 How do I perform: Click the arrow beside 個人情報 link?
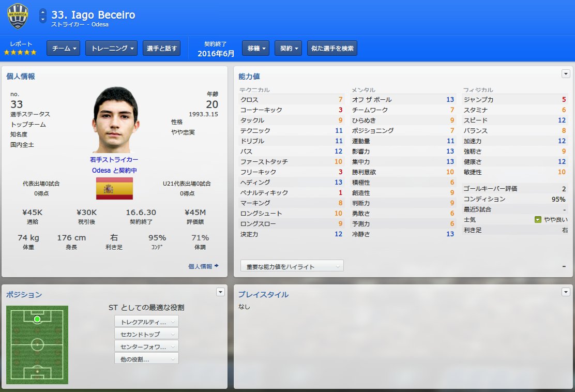[217, 266]
